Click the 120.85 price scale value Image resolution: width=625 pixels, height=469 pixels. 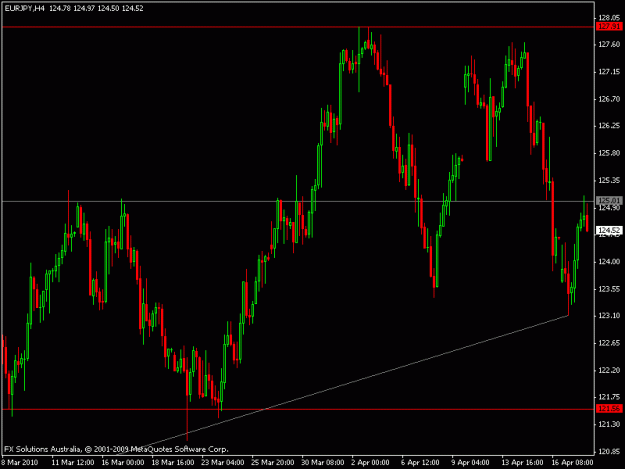coord(609,451)
